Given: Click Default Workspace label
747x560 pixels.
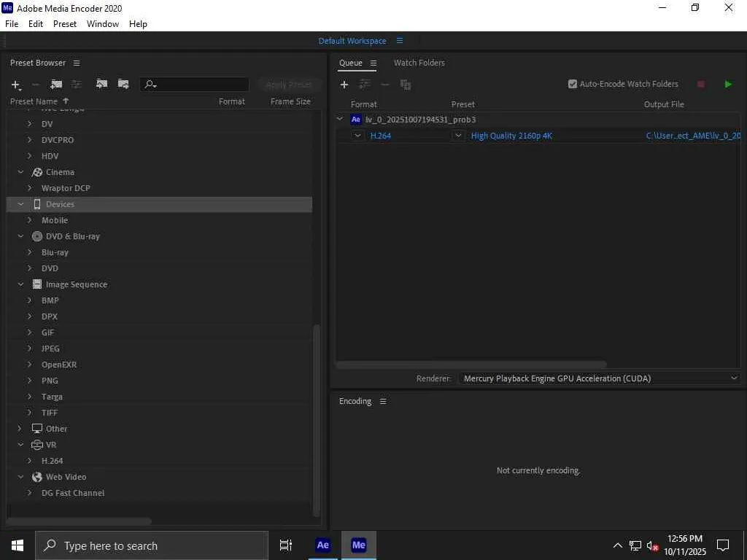Looking at the screenshot, I should pos(352,41).
